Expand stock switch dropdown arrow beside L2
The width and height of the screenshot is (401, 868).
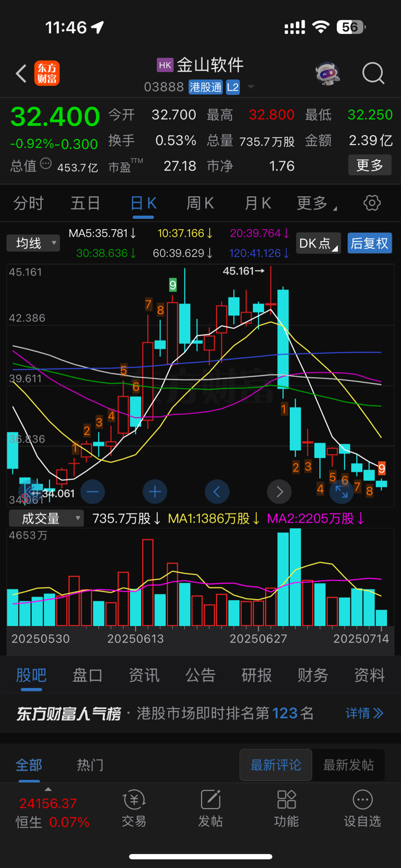point(251,87)
